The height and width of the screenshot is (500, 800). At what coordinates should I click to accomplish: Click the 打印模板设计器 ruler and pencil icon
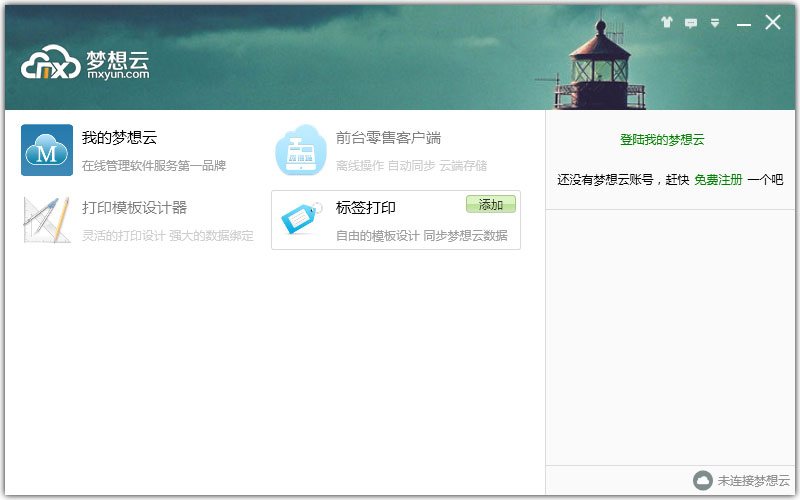[x=47, y=220]
